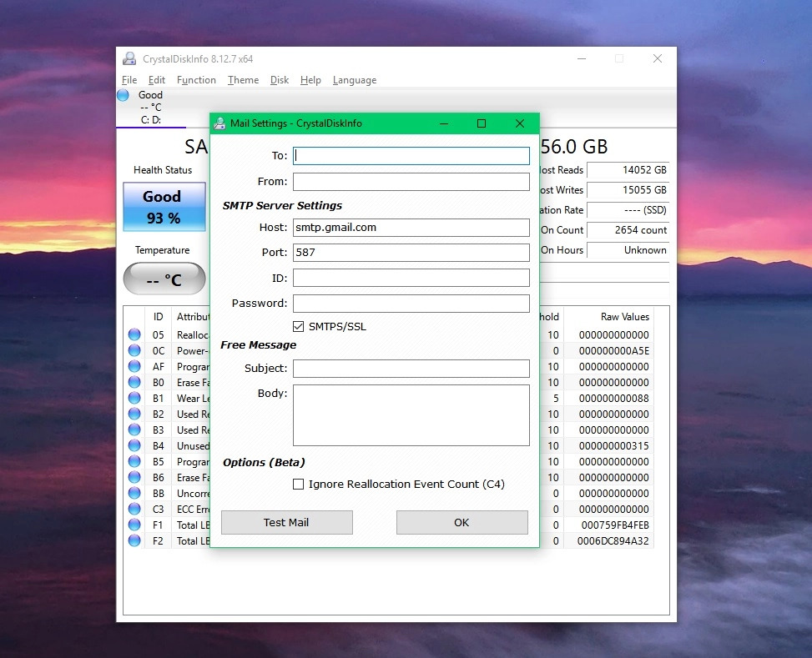Click the 14052 GB host reads value
Viewport: 812px width, 658px height.
(x=628, y=170)
